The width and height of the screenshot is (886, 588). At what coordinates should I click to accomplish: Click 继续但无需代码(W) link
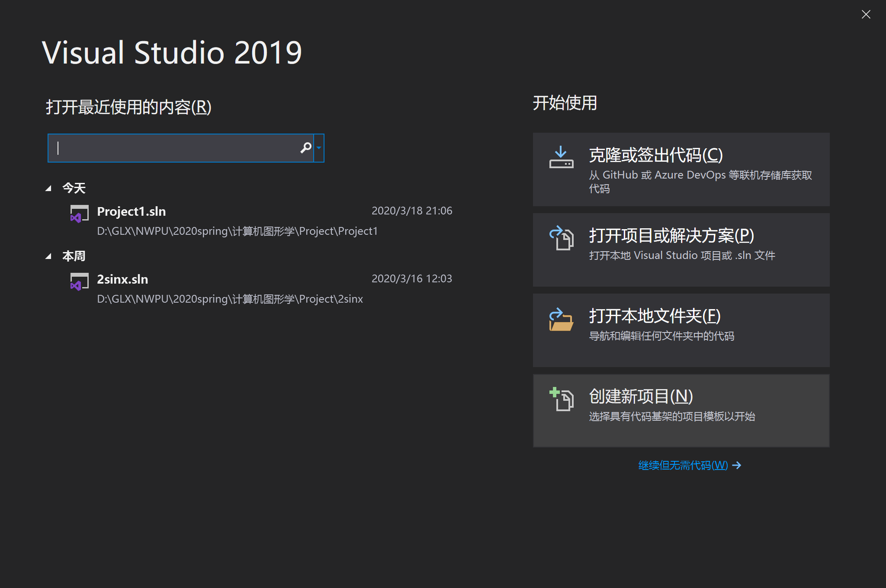tap(683, 465)
